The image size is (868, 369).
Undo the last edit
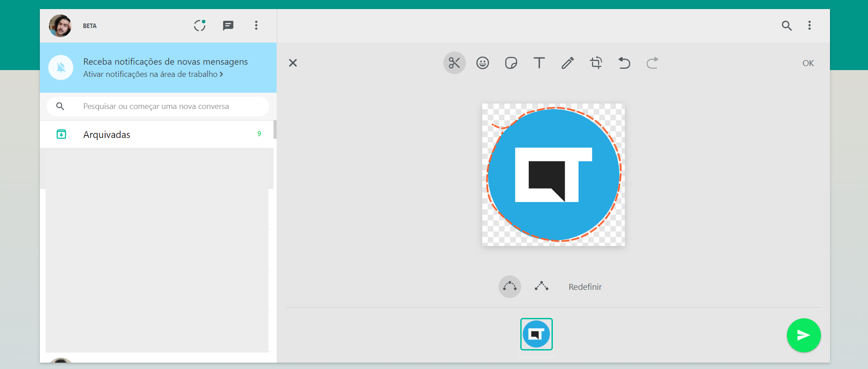tap(624, 63)
